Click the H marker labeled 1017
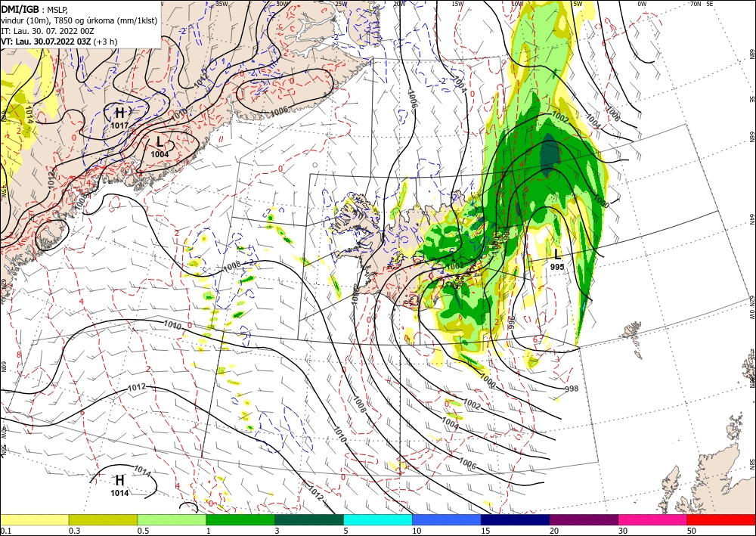Screen dimensions: 756x536 pyautogui.click(x=119, y=113)
